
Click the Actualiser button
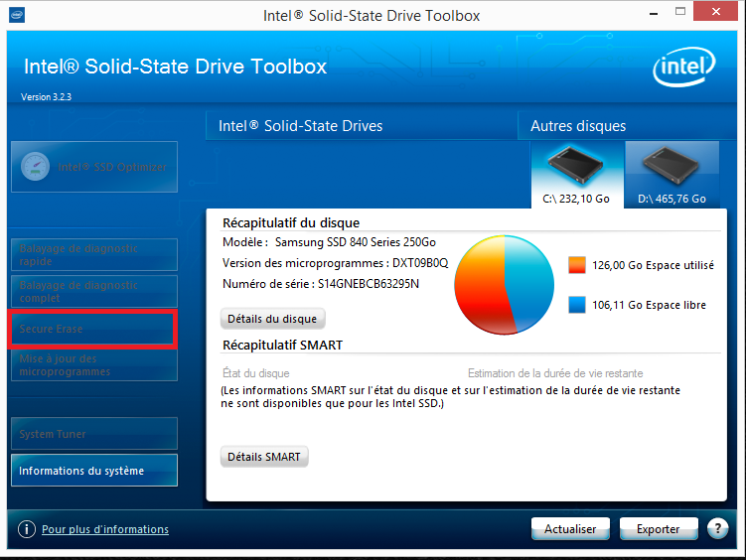tap(570, 528)
